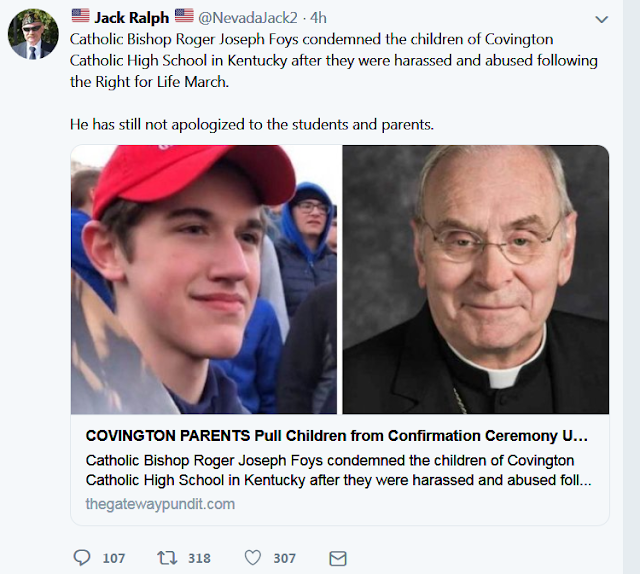Image resolution: width=640 pixels, height=574 pixels.
Task: Retweet this post via the retweet icon
Action: click(168, 557)
